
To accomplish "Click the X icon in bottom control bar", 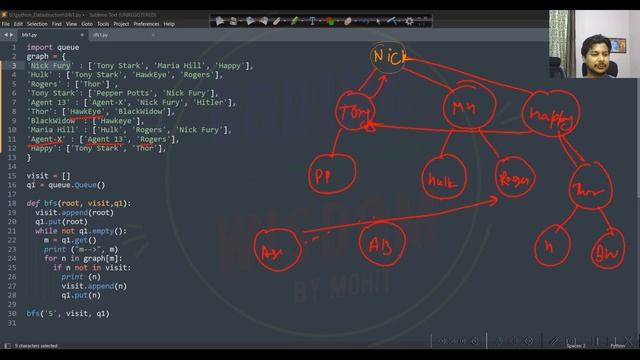I will click(x=628, y=340).
